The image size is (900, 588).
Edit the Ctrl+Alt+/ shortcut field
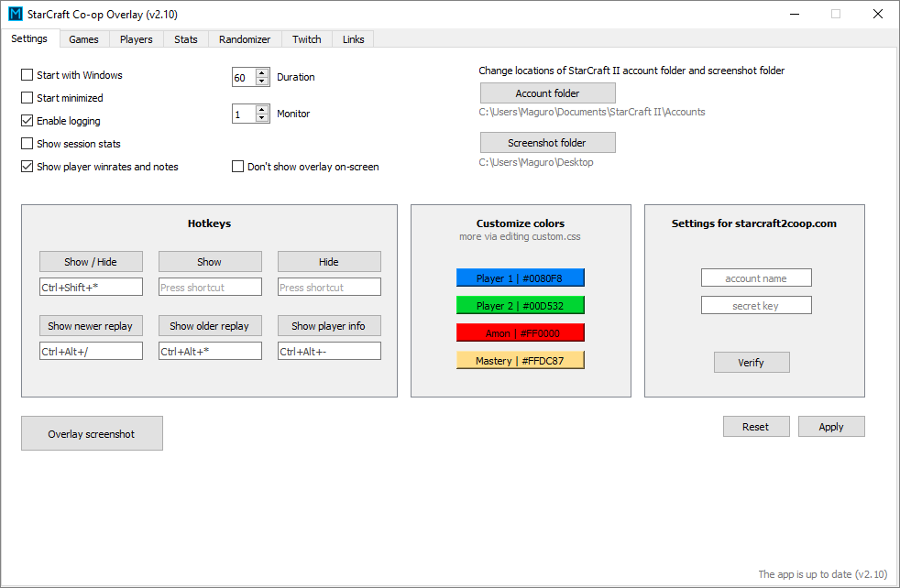click(91, 351)
